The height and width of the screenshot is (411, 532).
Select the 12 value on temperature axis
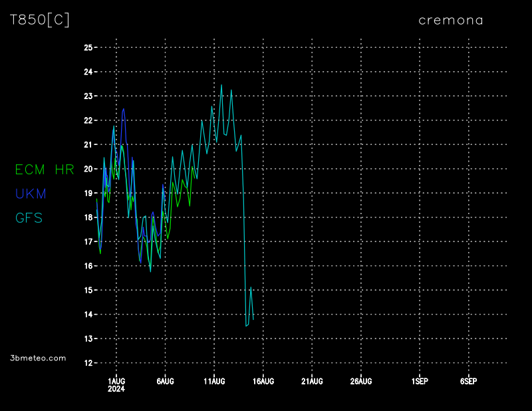click(x=88, y=363)
